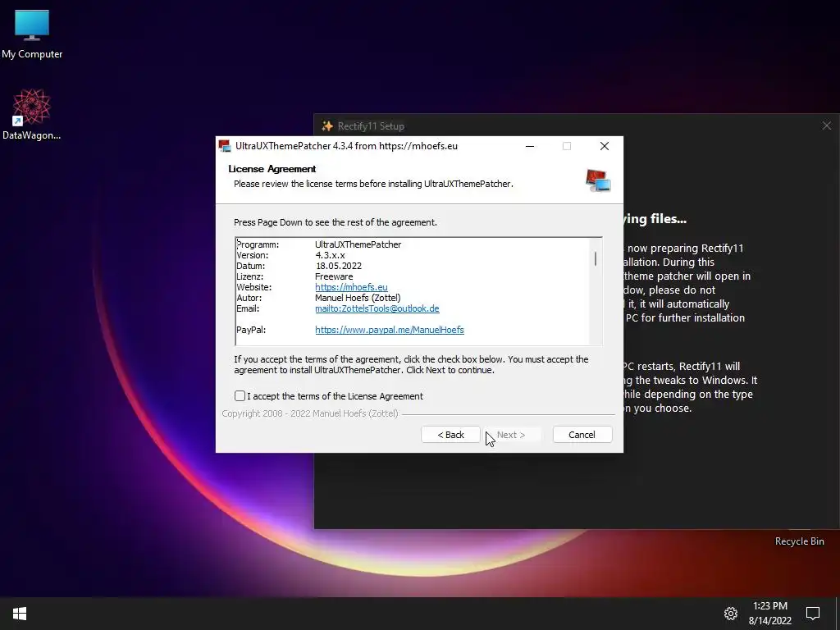Click the Rectify11 Setup window title
840x630 pixels.
click(x=371, y=126)
